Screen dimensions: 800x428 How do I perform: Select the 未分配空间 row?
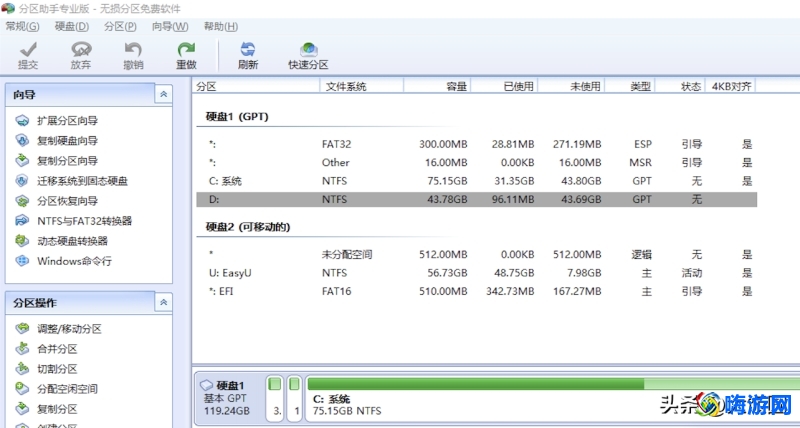pyautogui.click(x=477, y=255)
